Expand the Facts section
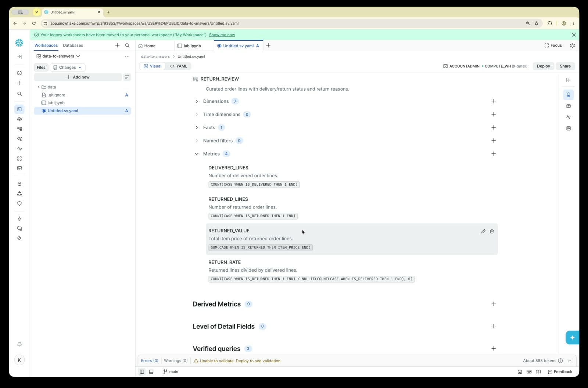This screenshot has height=388, width=588. pos(197,128)
